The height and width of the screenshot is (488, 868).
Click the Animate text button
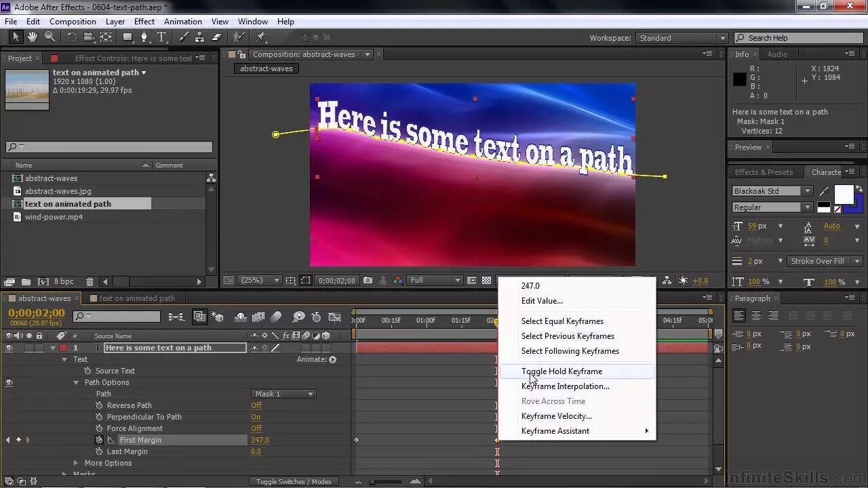(332, 359)
